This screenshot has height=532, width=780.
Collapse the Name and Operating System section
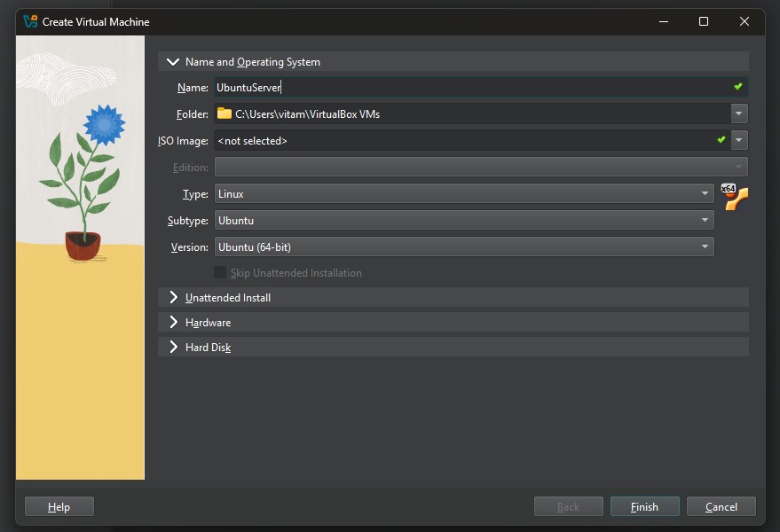click(x=172, y=61)
